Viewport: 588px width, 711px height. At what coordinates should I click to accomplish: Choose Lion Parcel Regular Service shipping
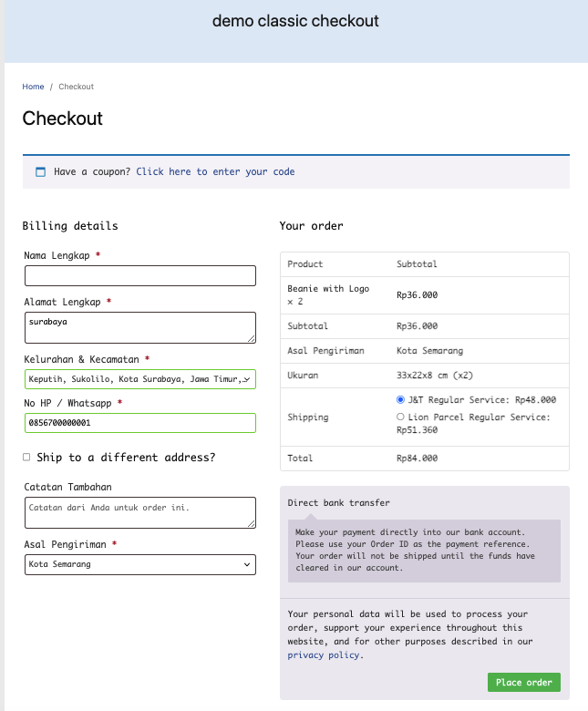pyautogui.click(x=400, y=417)
